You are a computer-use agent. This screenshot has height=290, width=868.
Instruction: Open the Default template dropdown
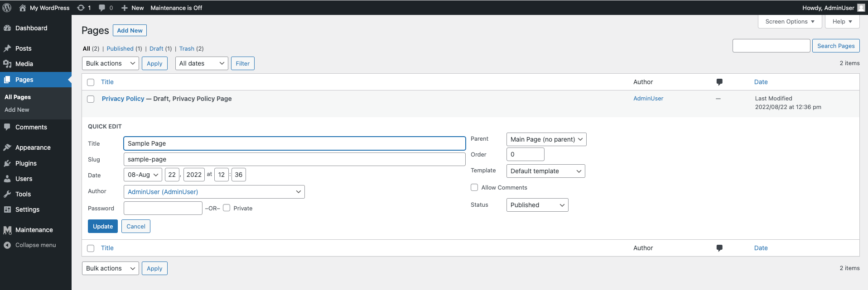[546, 171]
